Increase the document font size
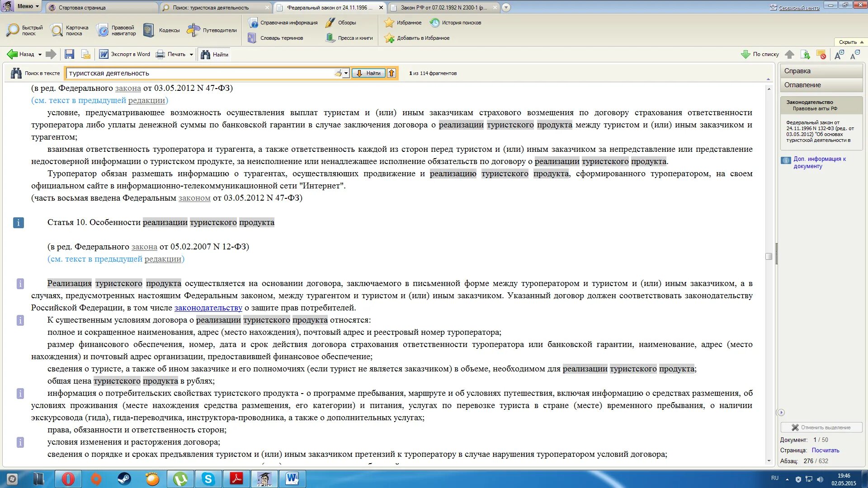Image resolution: width=868 pixels, height=488 pixels. click(x=839, y=55)
